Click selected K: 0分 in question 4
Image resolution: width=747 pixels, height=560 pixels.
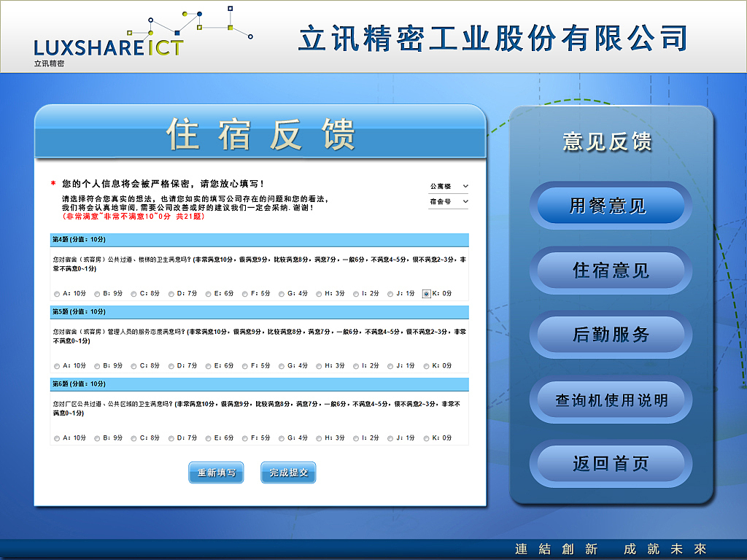tap(426, 294)
